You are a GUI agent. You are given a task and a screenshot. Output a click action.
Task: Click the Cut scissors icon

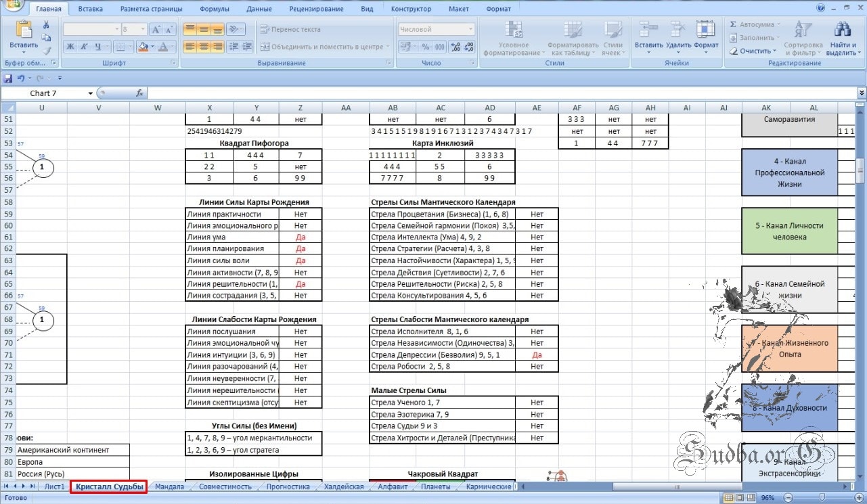[46, 24]
